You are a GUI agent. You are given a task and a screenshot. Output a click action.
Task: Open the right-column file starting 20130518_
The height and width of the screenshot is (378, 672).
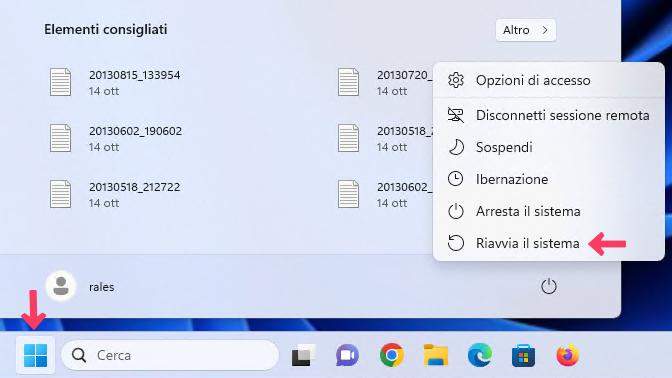[x=384, y=138]
